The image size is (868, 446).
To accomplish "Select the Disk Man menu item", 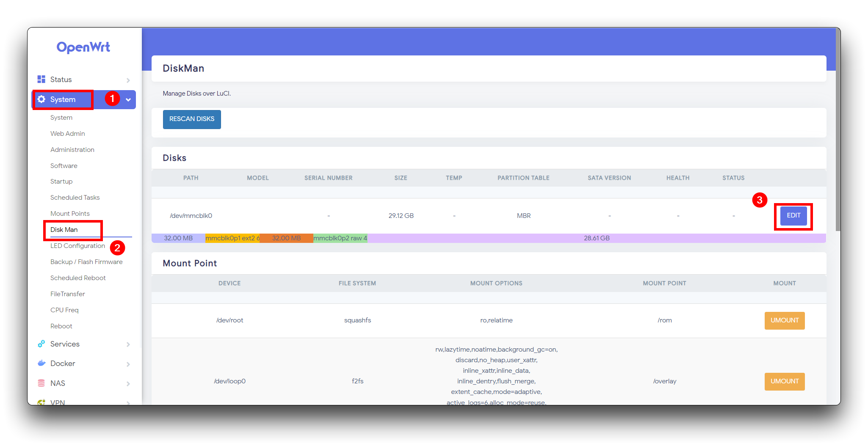I will (x=64, y=230).
